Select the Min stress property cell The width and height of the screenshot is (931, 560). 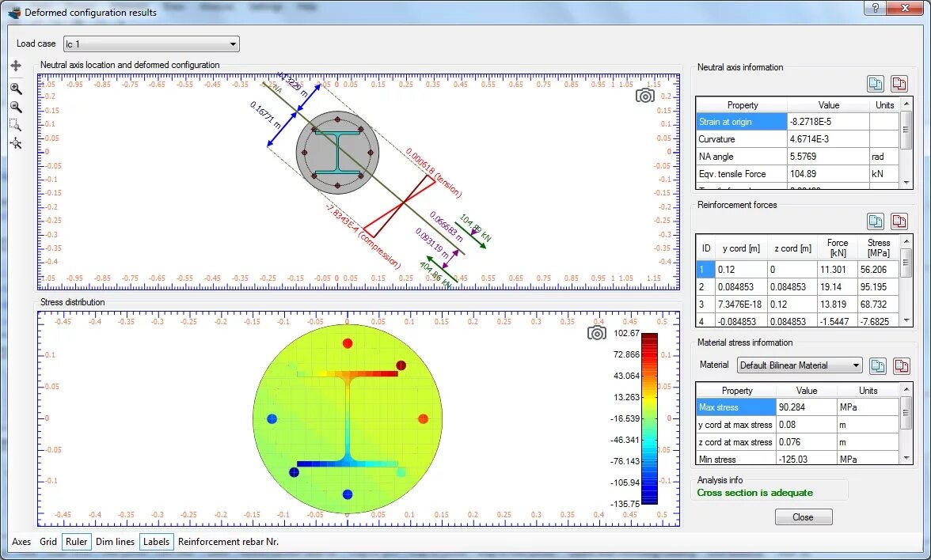click(x=735, y=459)
